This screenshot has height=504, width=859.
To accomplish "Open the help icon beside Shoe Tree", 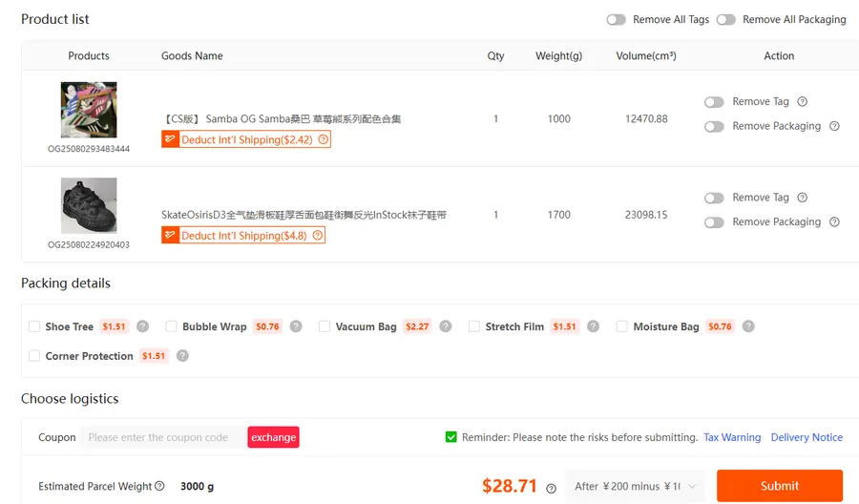I will point(142,326).
